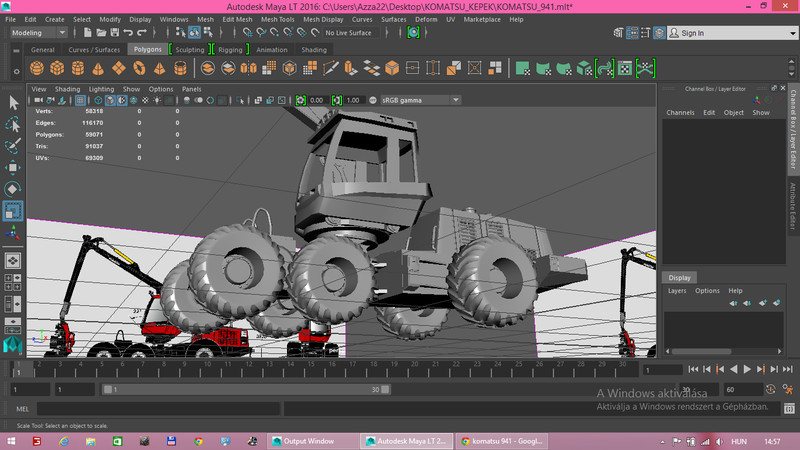The image size is (800, 450).
Task: Create a polygon plane from the shelf
Action: (x=119, y=68)
